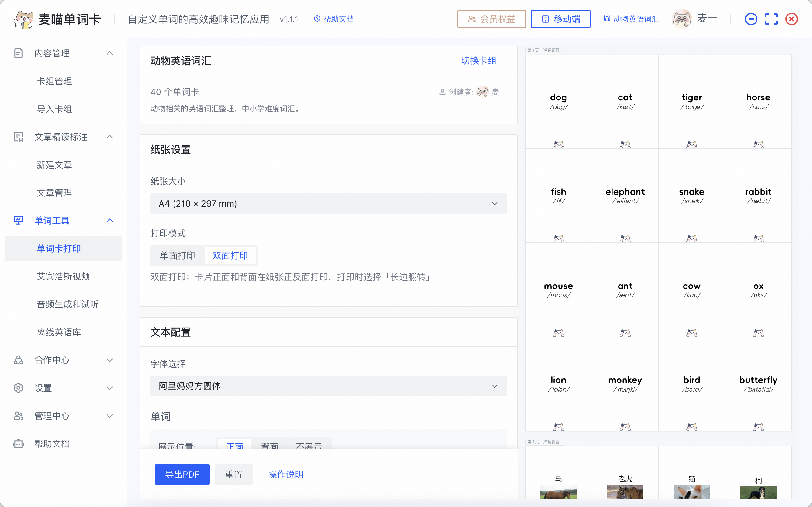812x507 pixels.
Task: Select the 内容管理 document icon
Action: pyautogui.click(x=18, y=53)
